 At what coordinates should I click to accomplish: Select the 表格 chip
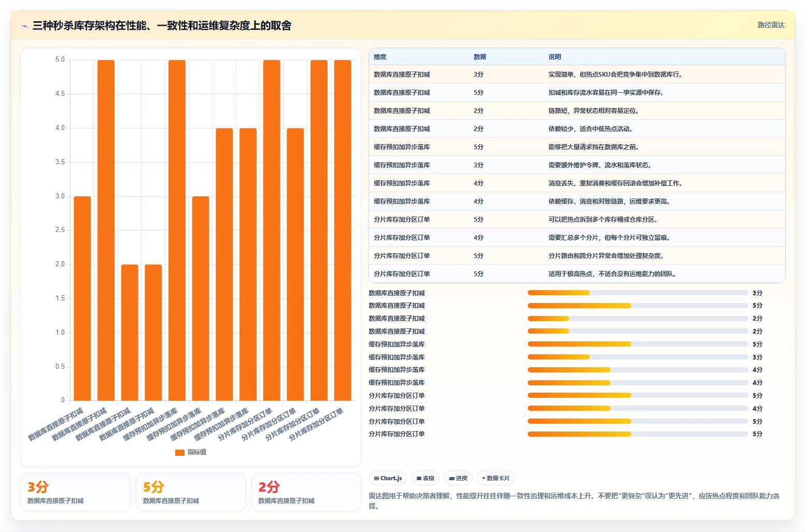[x=425, y=478]
